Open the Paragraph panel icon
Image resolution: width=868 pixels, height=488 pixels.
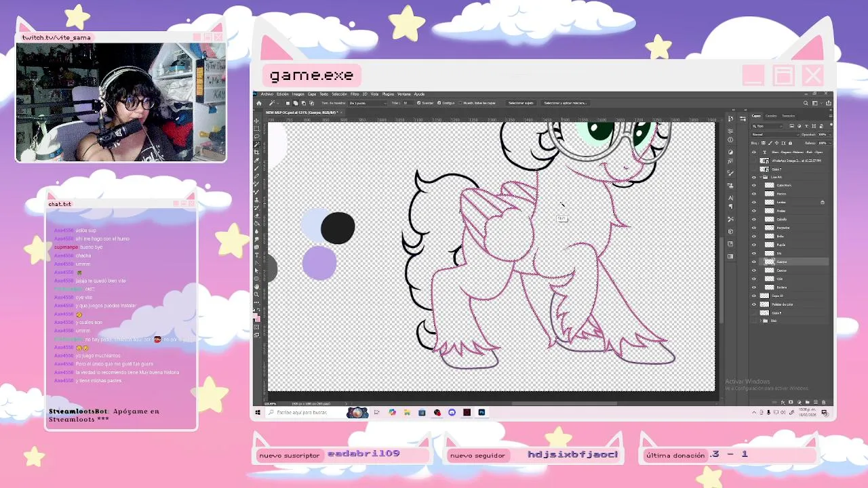click(730, 207)
